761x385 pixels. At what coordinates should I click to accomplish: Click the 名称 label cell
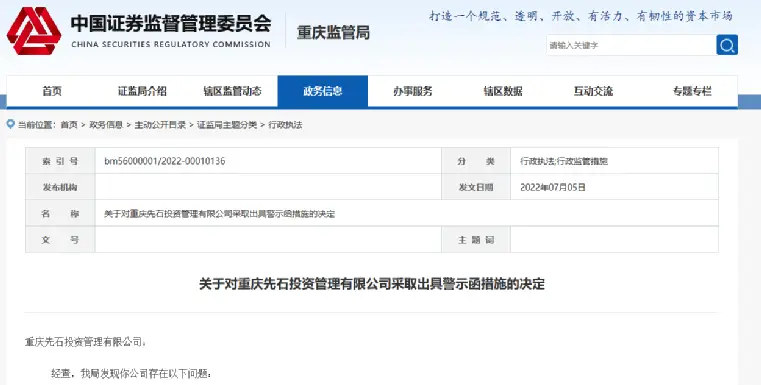(x=60, y=214)
